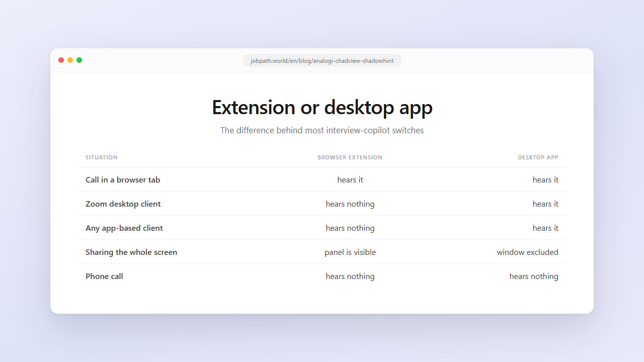Click the yellow minimize window dot
Screen dimensions: 644x362
coord(70,60)
